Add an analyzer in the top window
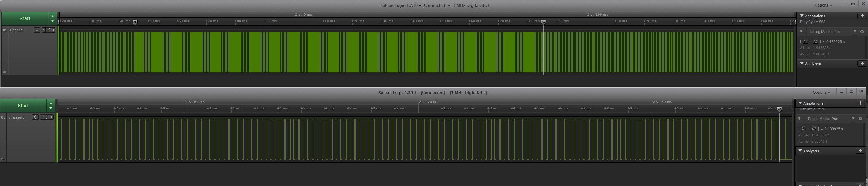This screenshot has width=868, height=186. click(862, 64)
